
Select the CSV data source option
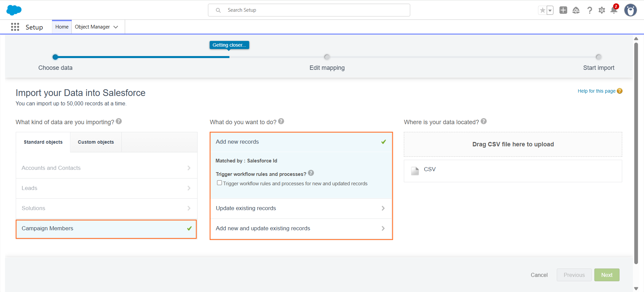coord(513,171)
